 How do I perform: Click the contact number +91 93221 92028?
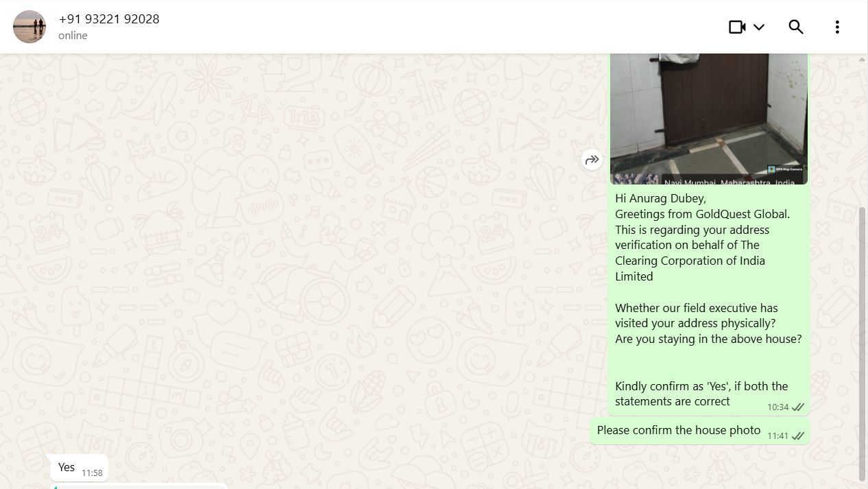pos(109,19)
